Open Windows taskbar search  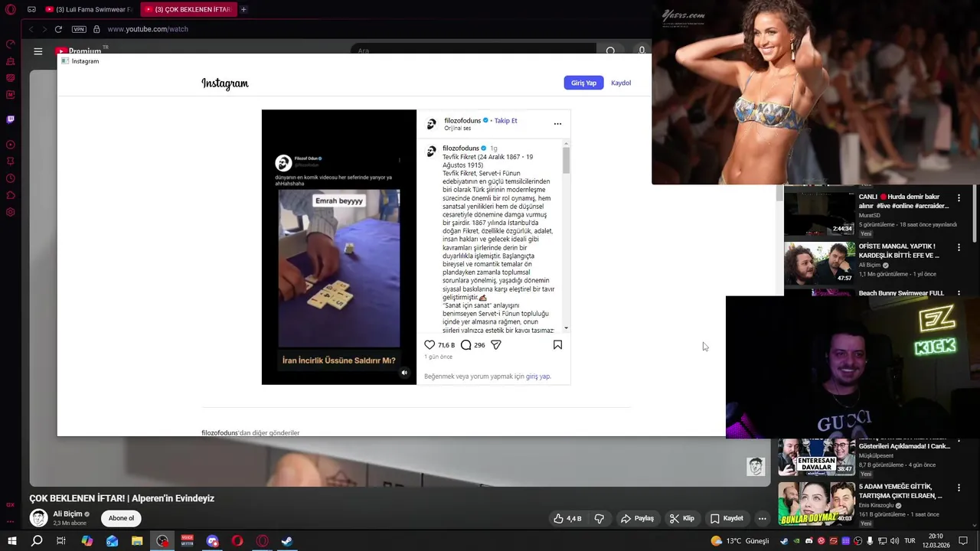click(37, 540)
